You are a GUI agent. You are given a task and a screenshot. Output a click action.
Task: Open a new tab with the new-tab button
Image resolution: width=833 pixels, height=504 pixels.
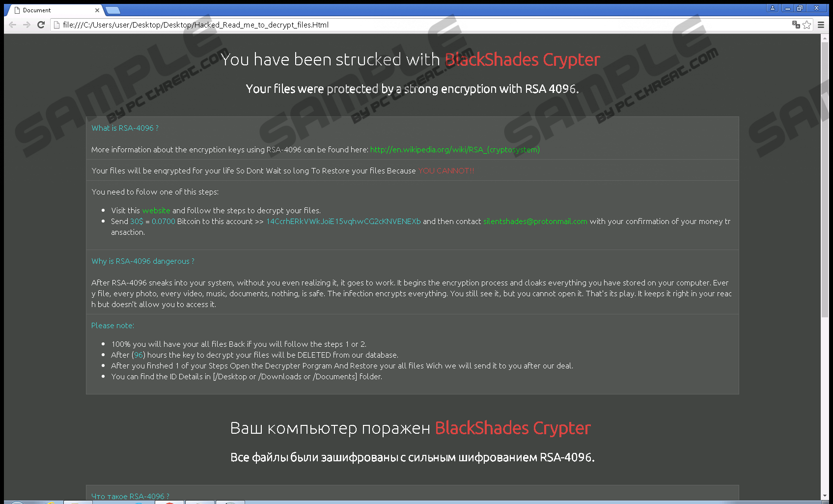tap(112, 10)
